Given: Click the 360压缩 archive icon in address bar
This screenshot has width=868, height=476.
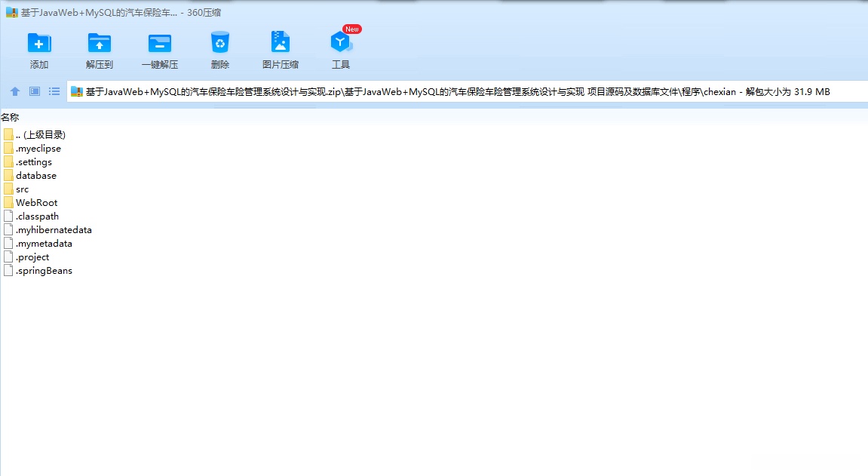Looking at the screenshot, I should [x=76, y=91].
